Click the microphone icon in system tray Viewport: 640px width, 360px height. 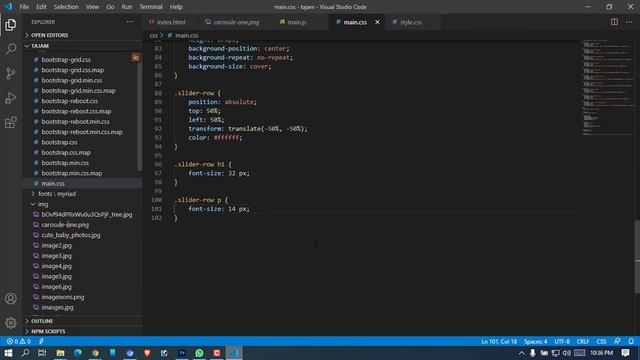[x=533, y=353]
